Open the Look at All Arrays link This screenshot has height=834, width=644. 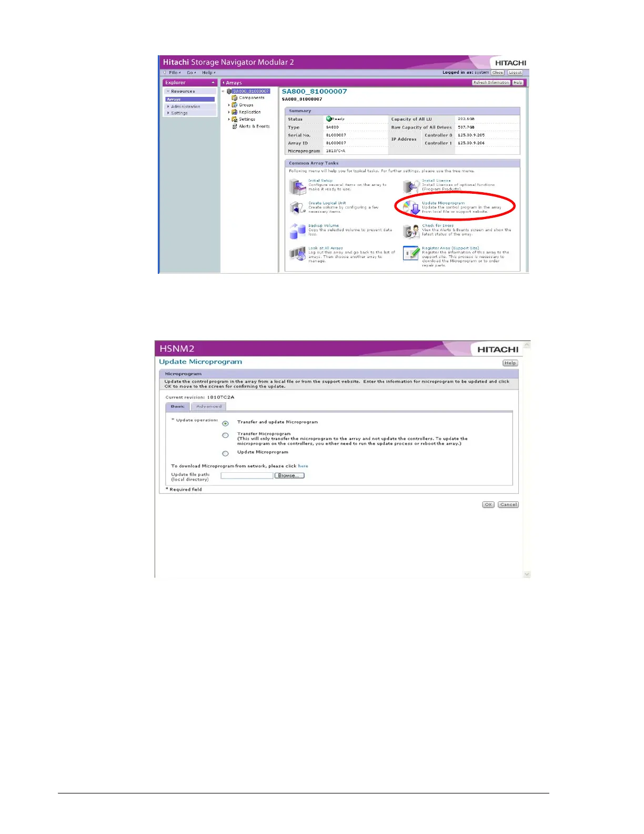tap(326, 248)
